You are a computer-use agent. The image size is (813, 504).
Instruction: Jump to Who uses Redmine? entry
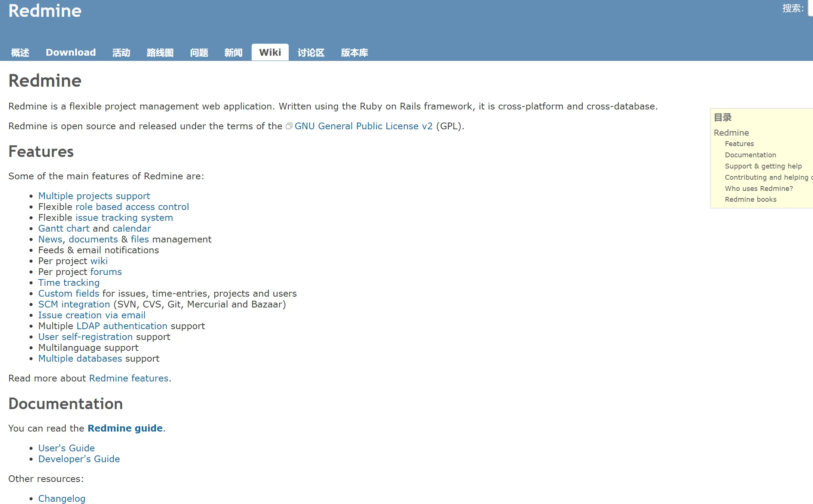point(759,189)
